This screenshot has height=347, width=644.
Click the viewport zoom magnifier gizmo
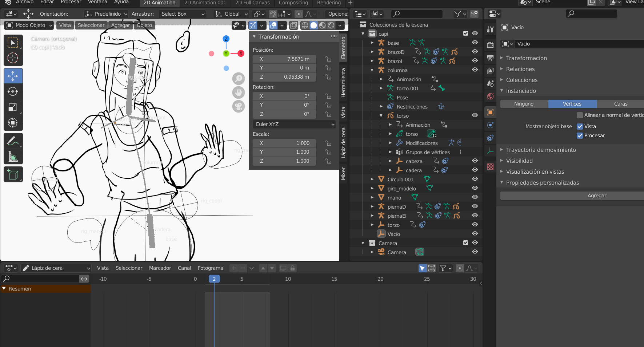click(x=239, y=78)
